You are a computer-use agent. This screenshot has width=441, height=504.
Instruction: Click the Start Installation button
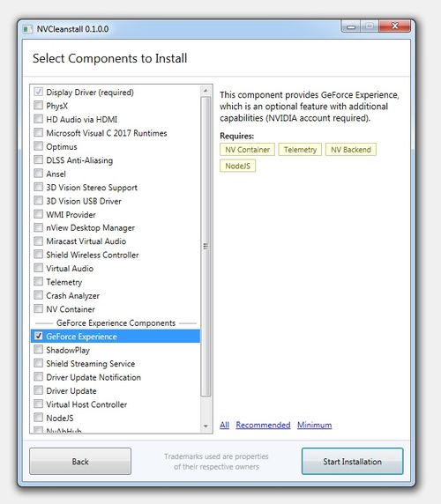[352, 461]
